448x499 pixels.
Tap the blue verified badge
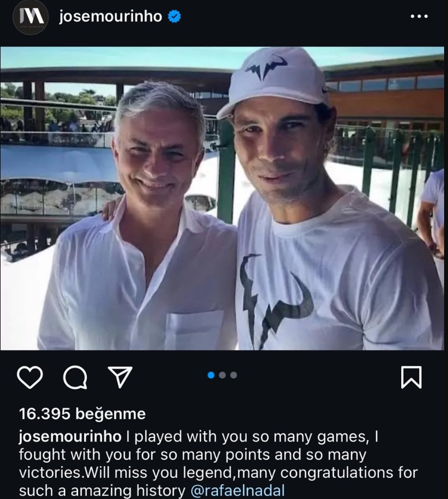(174, 16)
